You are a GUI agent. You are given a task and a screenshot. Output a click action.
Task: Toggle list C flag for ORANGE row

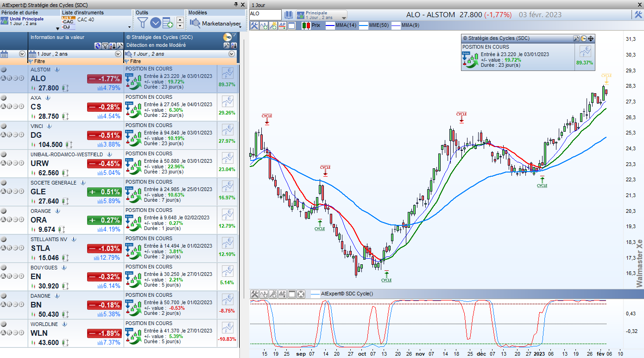[15, 219]
